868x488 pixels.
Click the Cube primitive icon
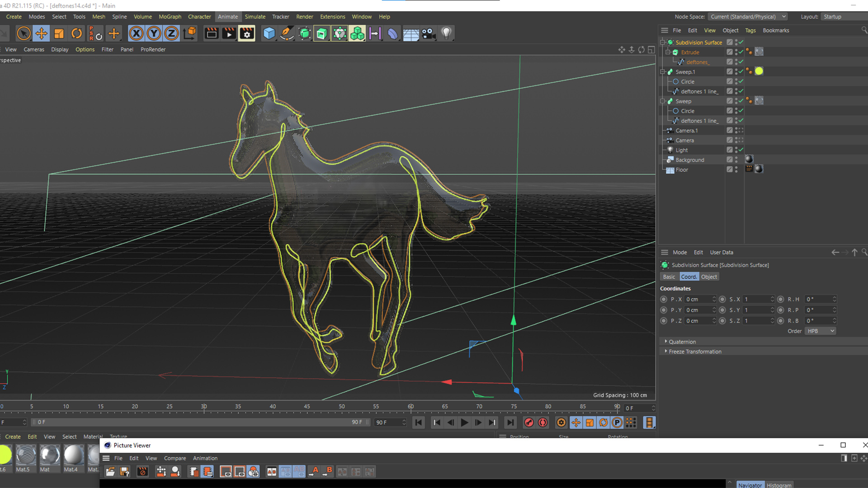coord(269,33)
